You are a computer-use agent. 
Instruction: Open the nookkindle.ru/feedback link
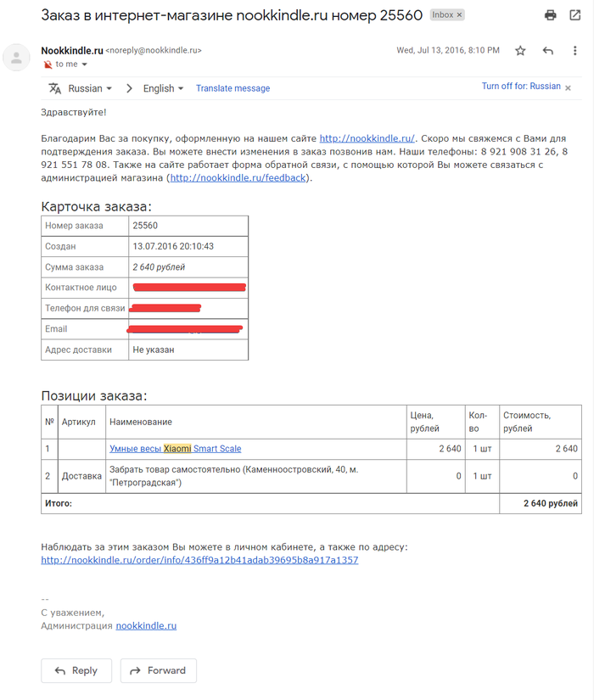tap(239, 178)
